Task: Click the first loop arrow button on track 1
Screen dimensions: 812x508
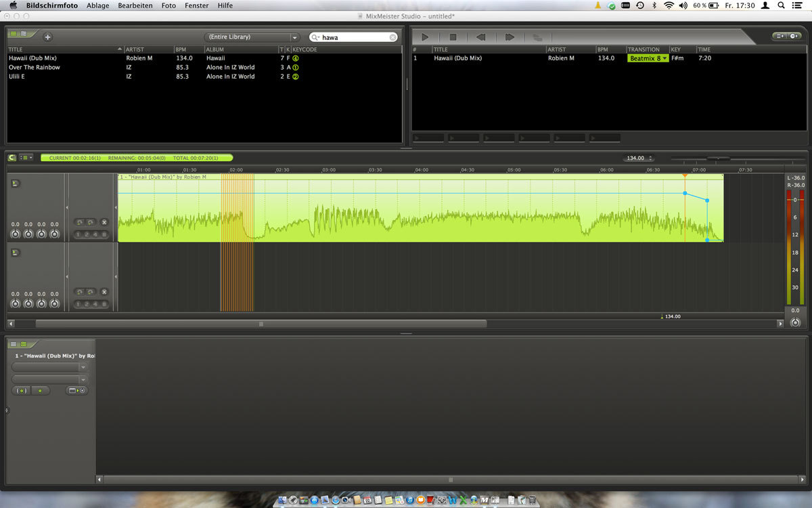Action: (79, 222)
